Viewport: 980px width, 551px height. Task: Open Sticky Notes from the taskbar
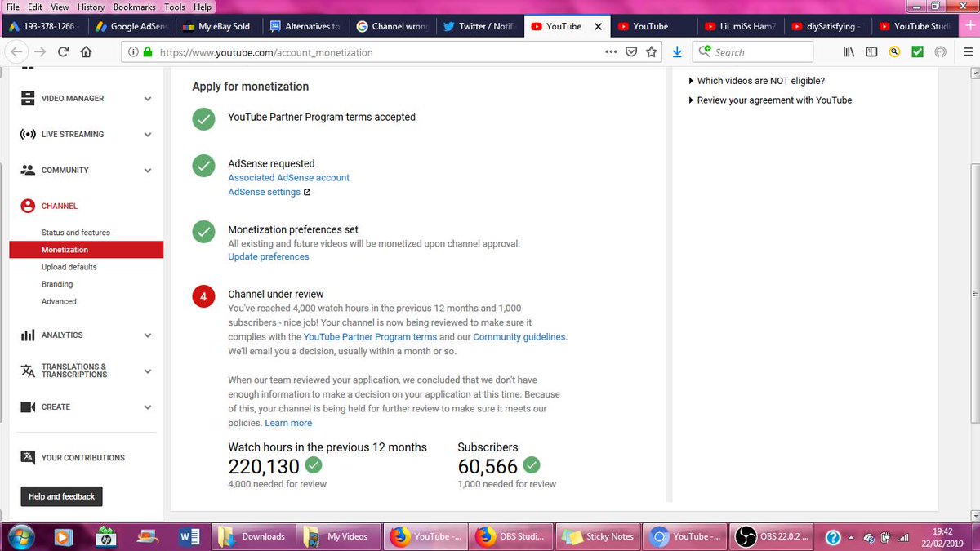(x=599, y=536)
